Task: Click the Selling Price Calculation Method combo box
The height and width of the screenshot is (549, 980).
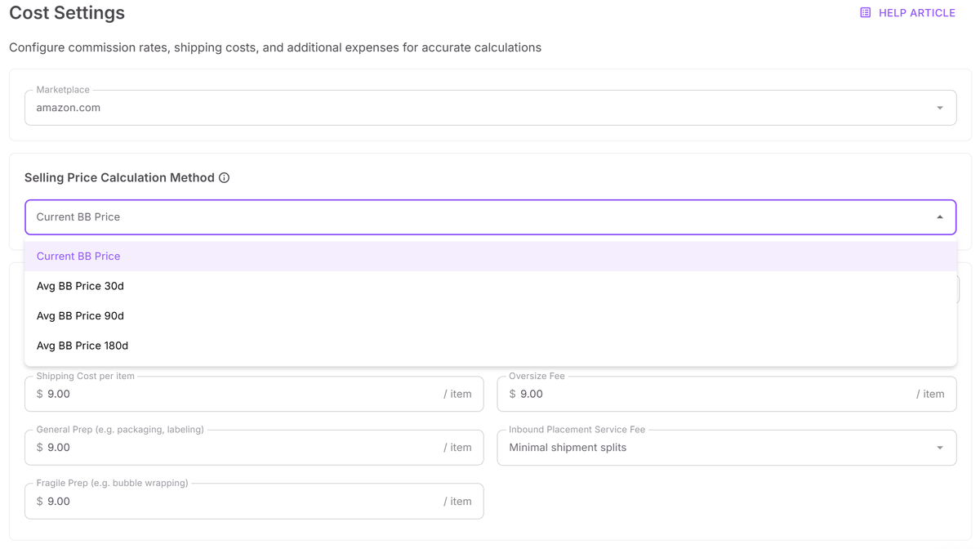Action: (490, 217)
